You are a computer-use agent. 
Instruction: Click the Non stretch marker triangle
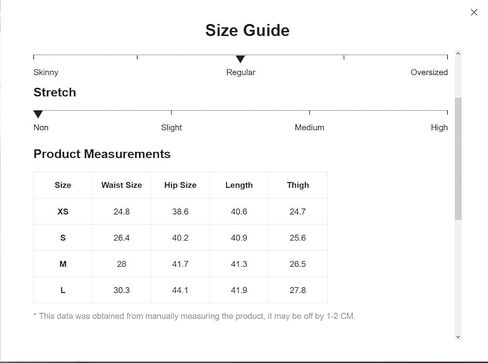pos(38,114)
